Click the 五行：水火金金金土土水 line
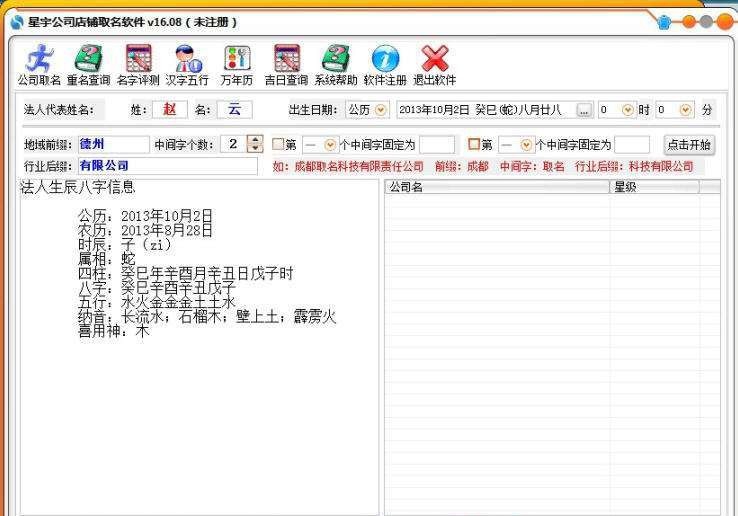738x516 pixels. [x=157, y=302]
